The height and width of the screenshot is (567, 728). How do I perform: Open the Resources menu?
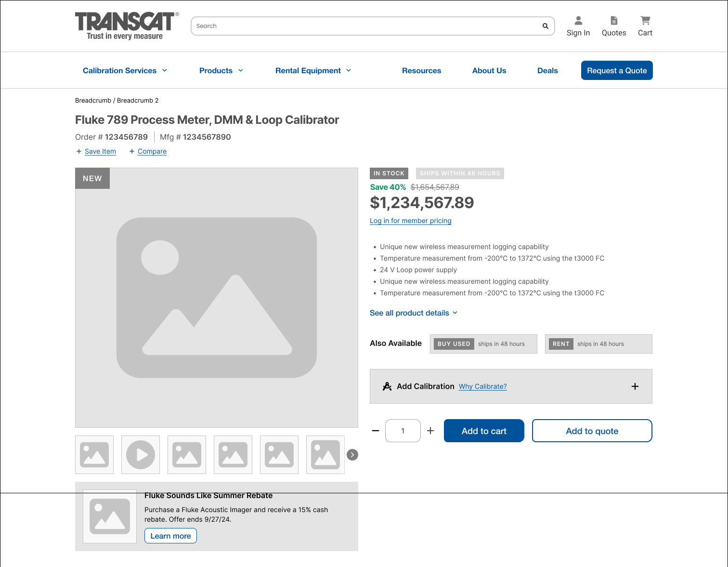tap(421, 70)
